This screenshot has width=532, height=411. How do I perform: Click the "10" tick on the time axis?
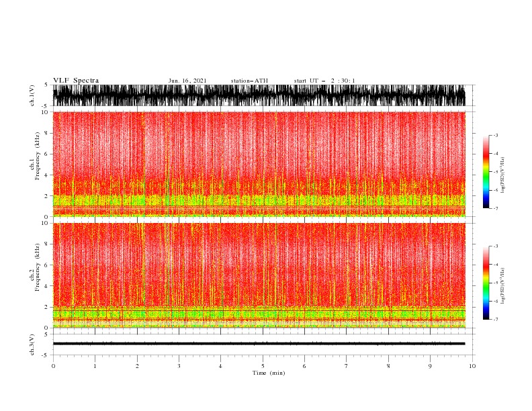(x=472, y=366)
